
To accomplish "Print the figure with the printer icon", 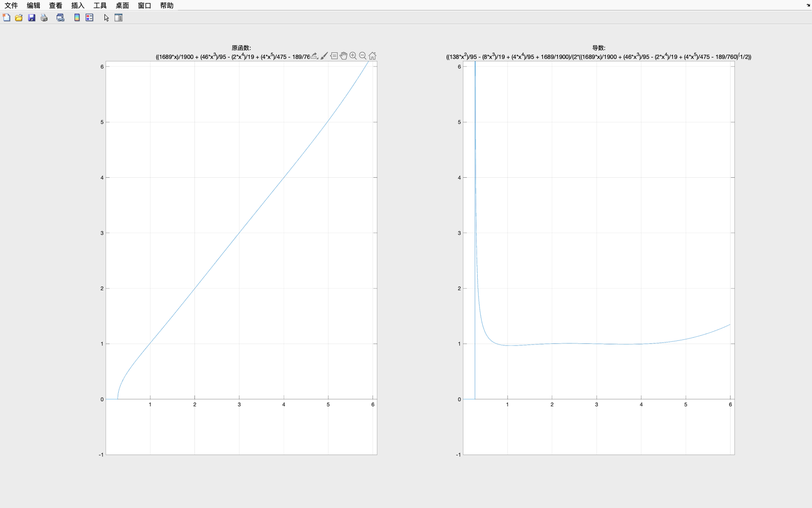I will [x=44, y=18].
